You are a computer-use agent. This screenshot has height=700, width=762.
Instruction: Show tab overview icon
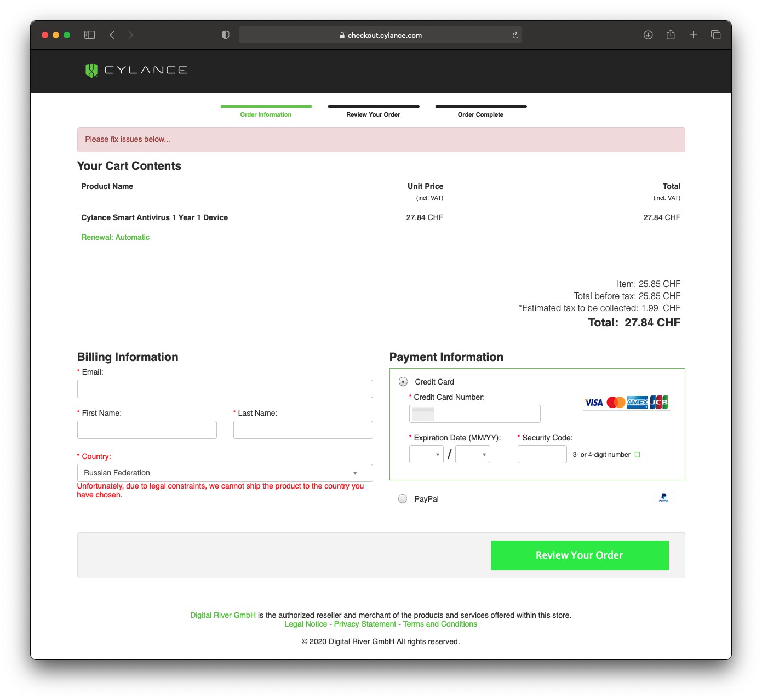tap(715, 35)
